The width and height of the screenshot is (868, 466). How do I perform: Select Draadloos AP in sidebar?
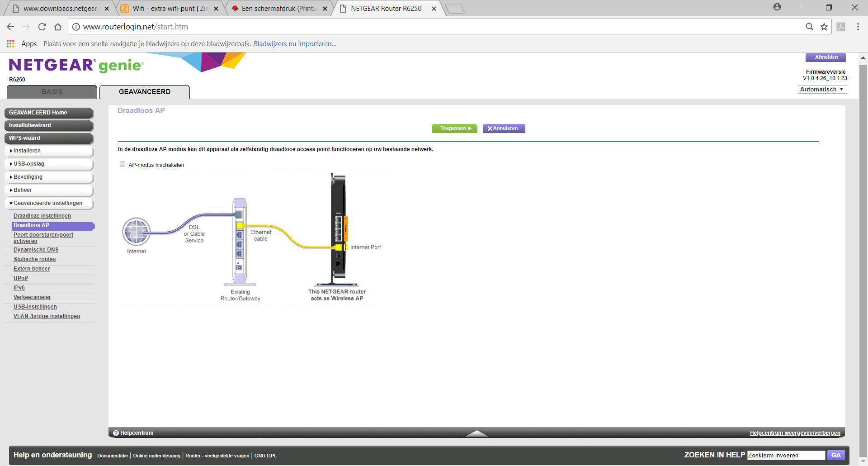(53, 225)
